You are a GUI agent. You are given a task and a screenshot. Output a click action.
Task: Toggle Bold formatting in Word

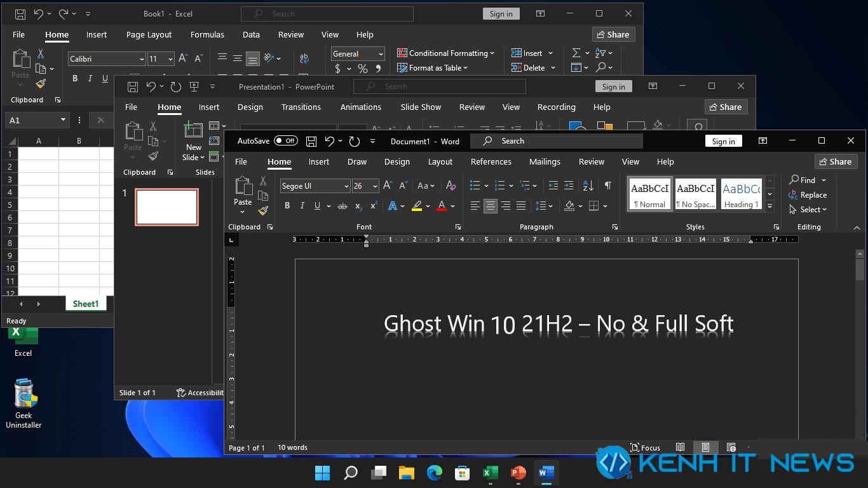pos(287,206)
